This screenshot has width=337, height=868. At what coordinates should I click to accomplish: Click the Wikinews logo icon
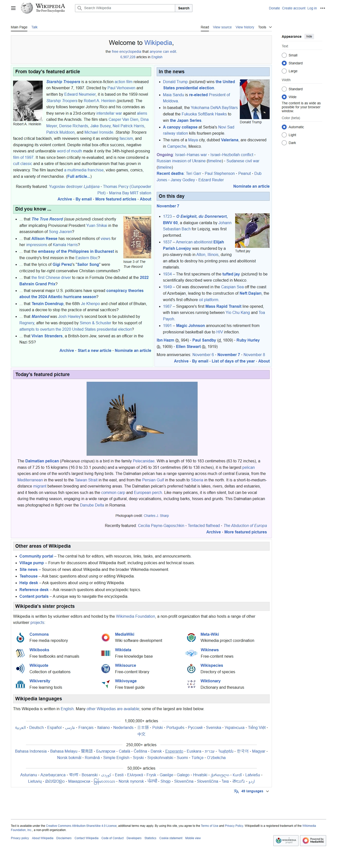coord(191,653)
